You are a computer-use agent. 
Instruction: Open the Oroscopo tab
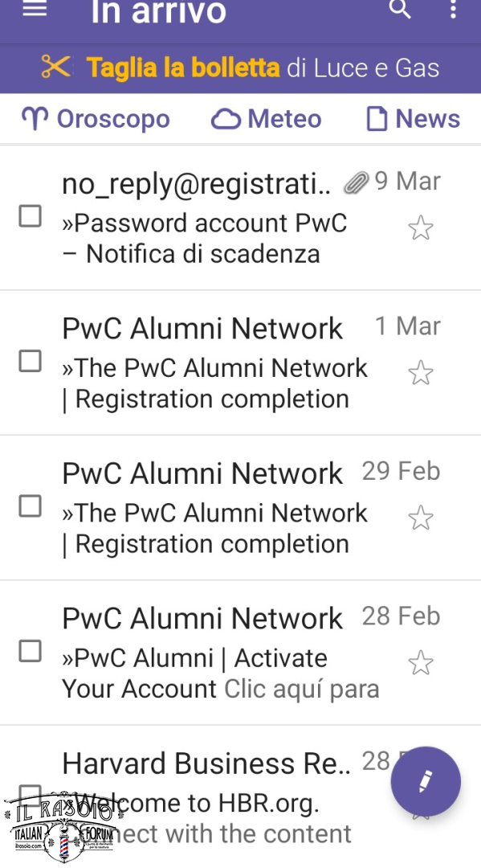96,119
